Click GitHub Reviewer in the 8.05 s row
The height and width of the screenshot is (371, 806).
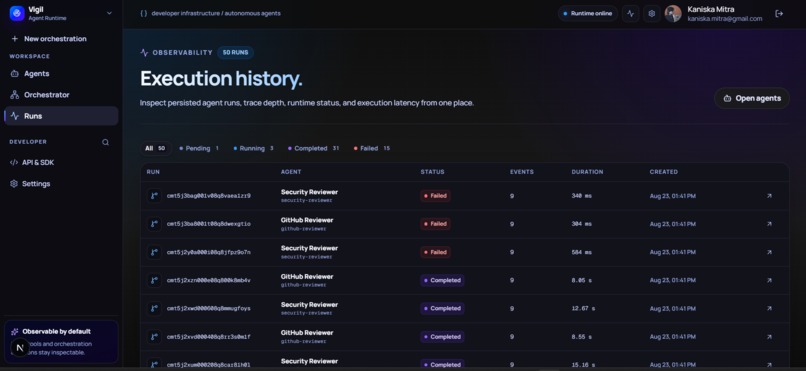click(307, 276)
